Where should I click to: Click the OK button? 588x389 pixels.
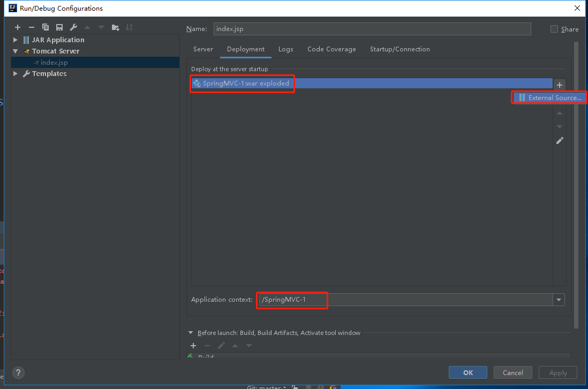coord(468,372)
